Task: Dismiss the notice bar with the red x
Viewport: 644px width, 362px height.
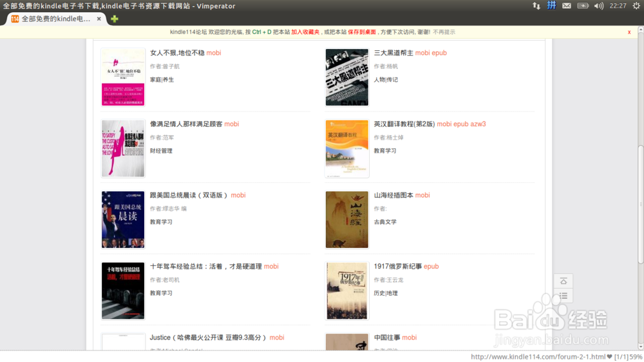Action: coord(629,32)
